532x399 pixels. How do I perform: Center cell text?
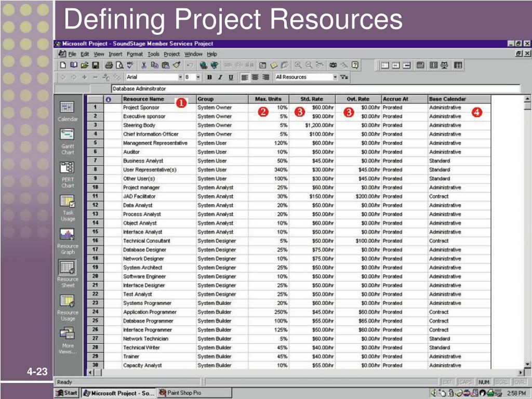255,77
